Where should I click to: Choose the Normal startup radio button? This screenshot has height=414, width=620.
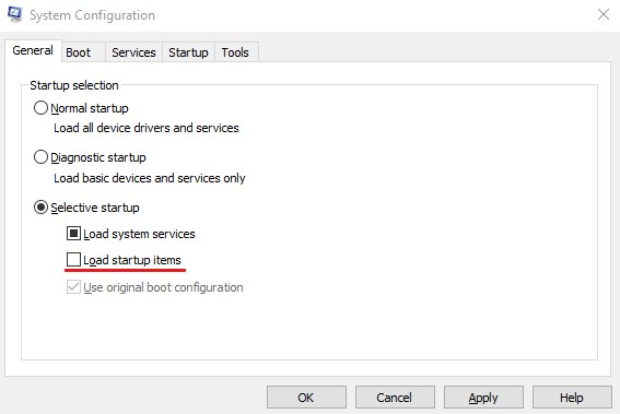(41, 108)
